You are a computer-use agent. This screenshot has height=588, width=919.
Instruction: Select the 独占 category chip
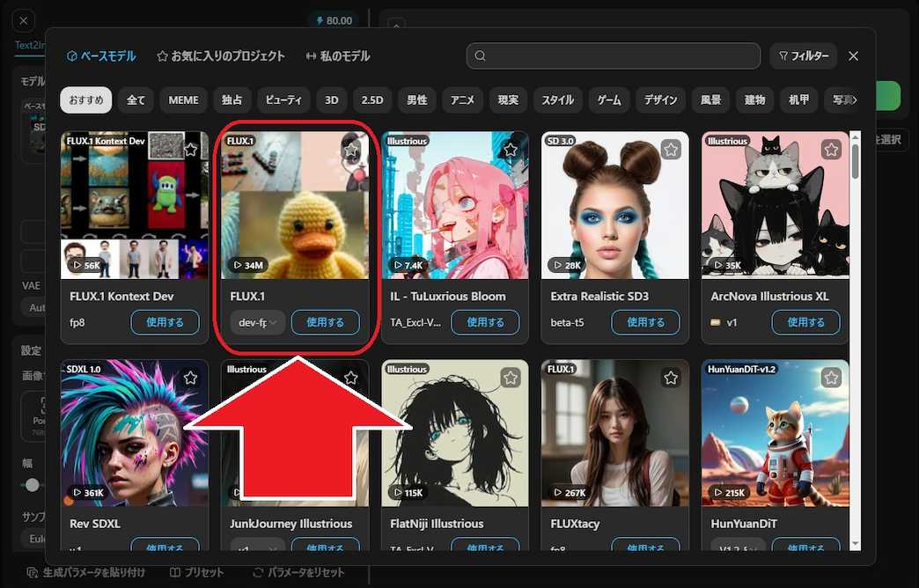232,99
